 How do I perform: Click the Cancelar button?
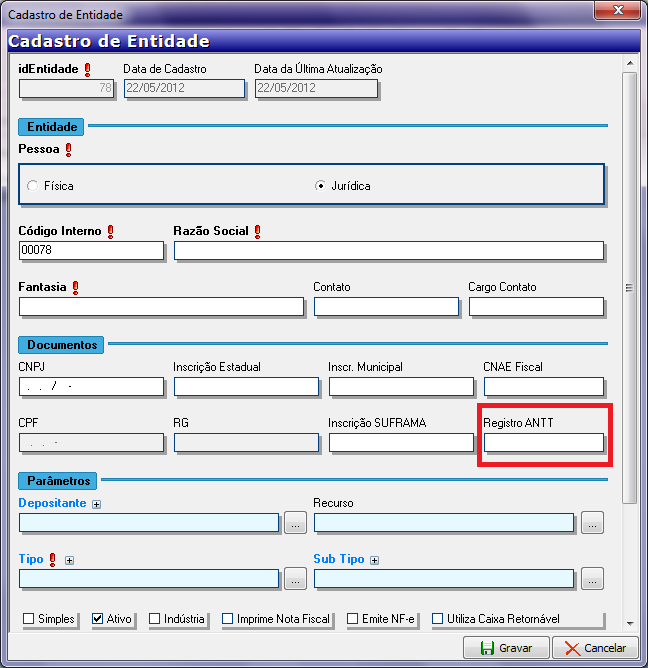pos(595,648)
